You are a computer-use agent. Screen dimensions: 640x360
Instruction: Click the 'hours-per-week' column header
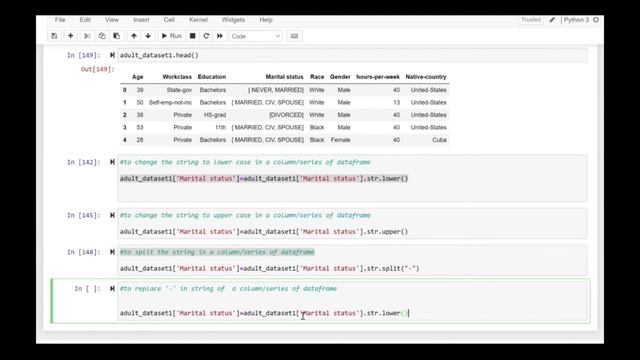click(x=378, y=77)
